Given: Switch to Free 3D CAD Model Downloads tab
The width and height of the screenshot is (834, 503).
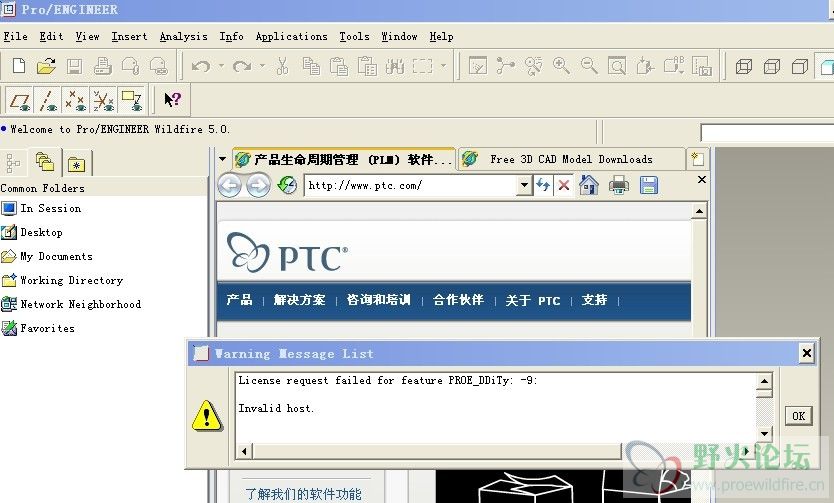Looking at the screenshot, I should click(x=571, y=159).
